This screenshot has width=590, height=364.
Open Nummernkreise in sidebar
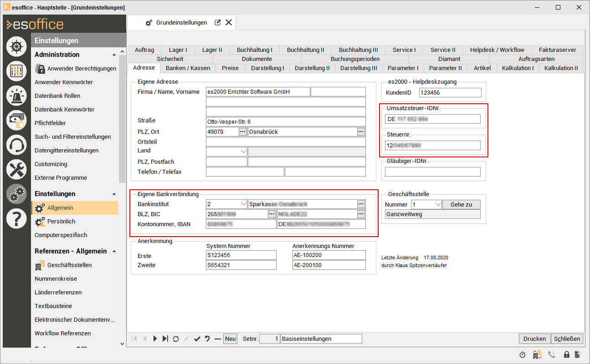click(x=56, y=278)
